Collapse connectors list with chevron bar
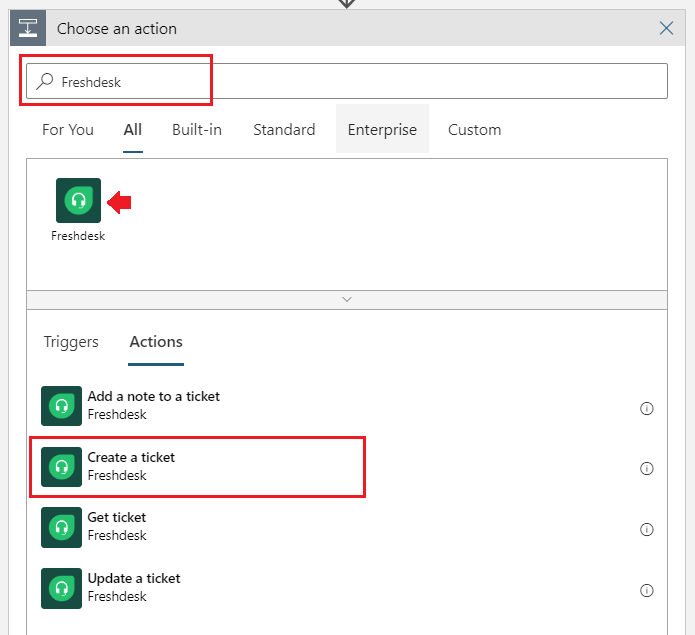The image size is (695, 635). pyautogui.click(x=347, y=300)
